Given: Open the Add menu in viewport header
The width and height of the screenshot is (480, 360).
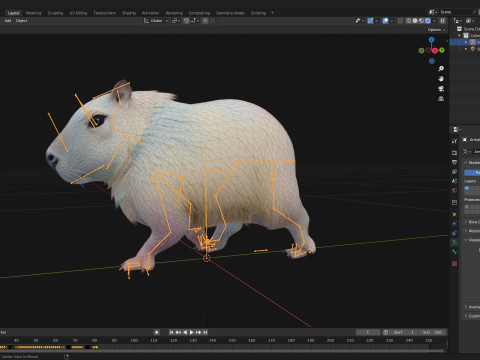Looking at the screenshot, I should (8, 21).
